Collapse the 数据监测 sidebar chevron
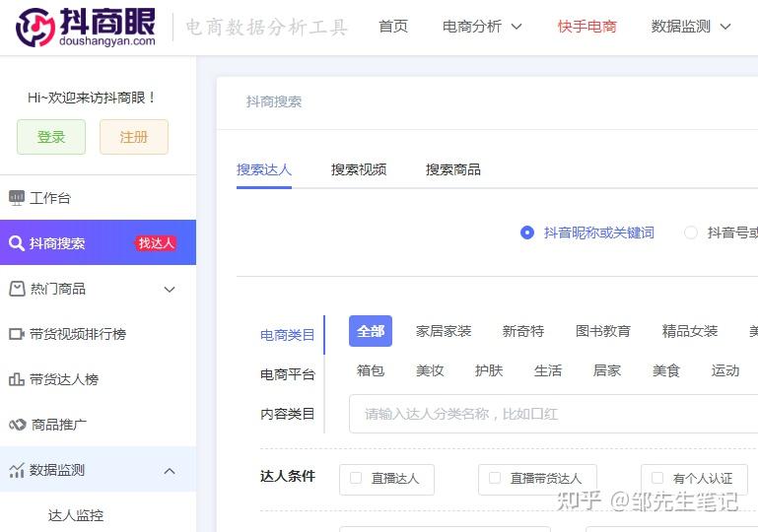The height and width of the screenshot is (532, 758). point(170,471)
